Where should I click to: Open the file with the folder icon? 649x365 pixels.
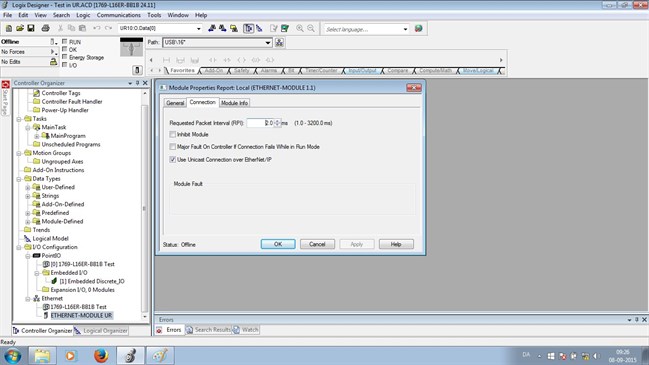coord(20,28)
